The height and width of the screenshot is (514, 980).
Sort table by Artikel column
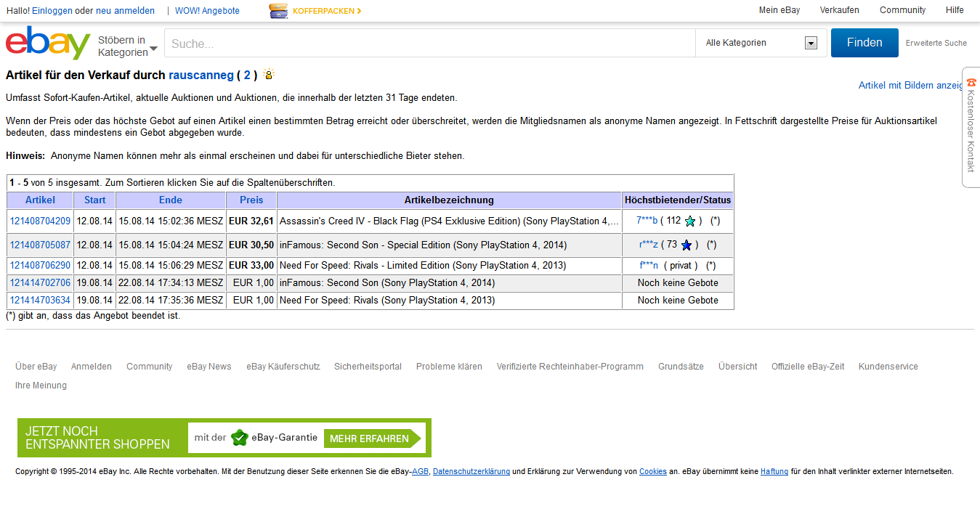tap(40, 200)
